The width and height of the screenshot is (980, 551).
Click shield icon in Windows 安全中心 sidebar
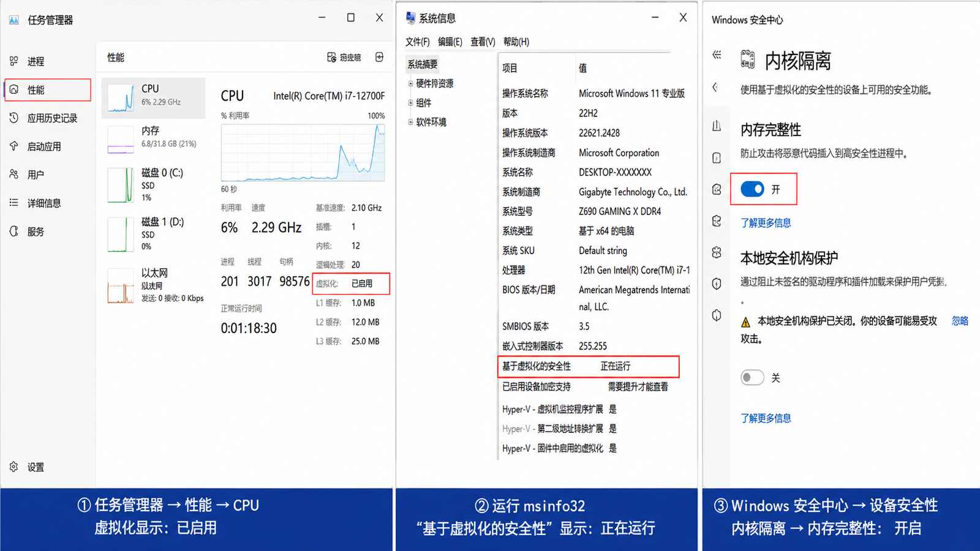(x=717, y=284)
